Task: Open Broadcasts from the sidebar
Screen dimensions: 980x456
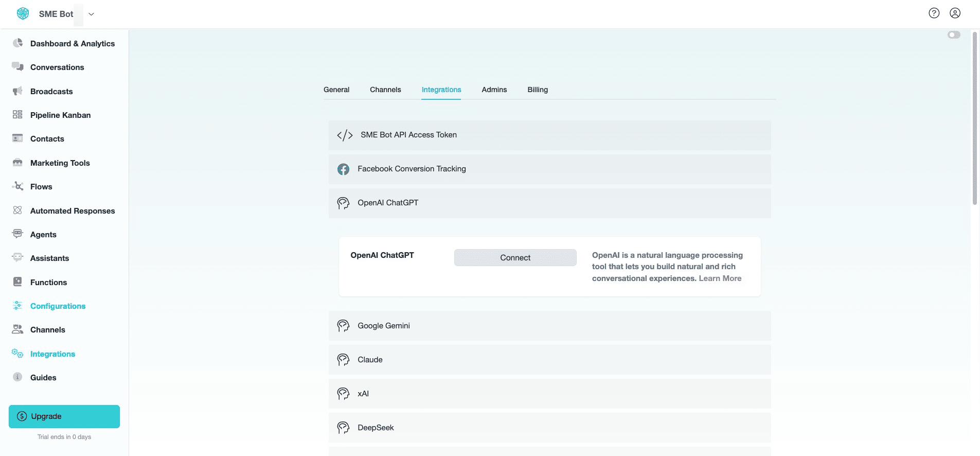Action: (51, 92)
